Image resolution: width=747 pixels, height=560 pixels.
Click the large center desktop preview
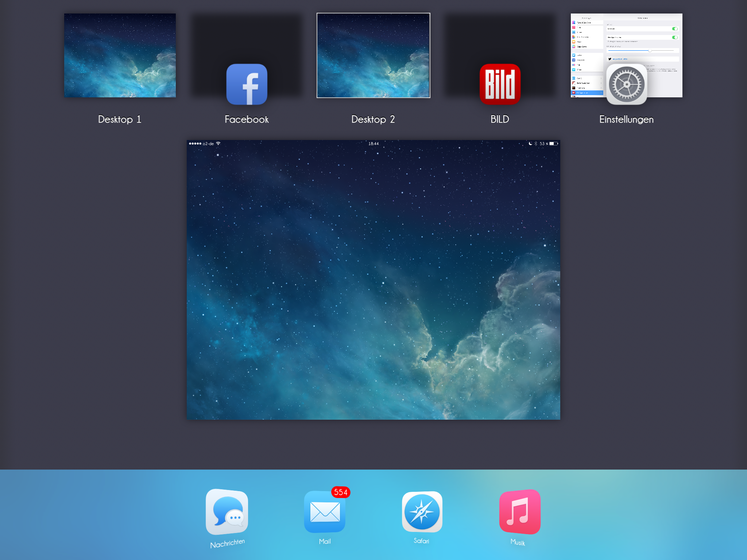[x=373, y=280]
